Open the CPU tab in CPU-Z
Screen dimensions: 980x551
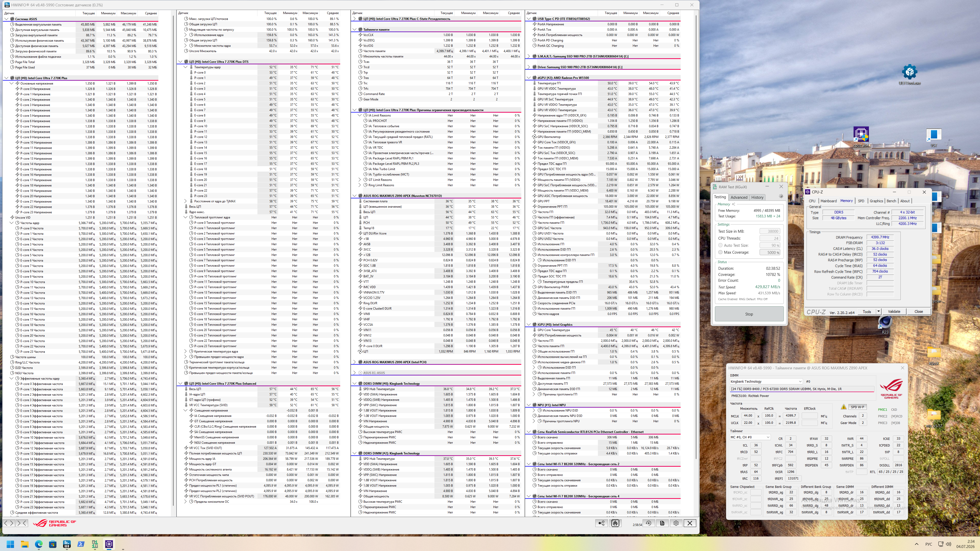(x=812, y=201)
